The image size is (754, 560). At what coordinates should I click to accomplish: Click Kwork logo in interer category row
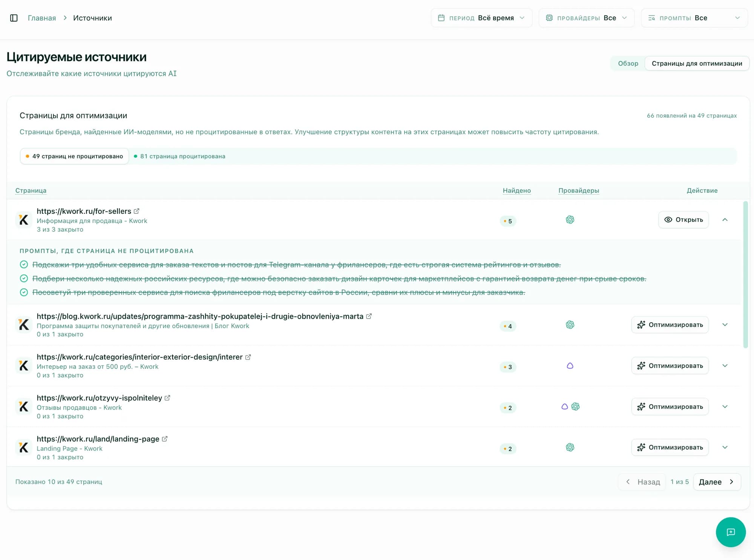pyautogui.click(x=24, y=366)
